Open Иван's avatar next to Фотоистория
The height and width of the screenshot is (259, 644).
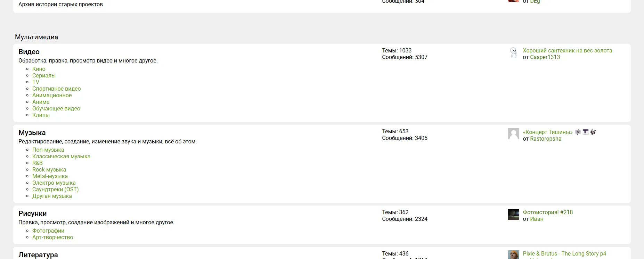tap(513, 215)
